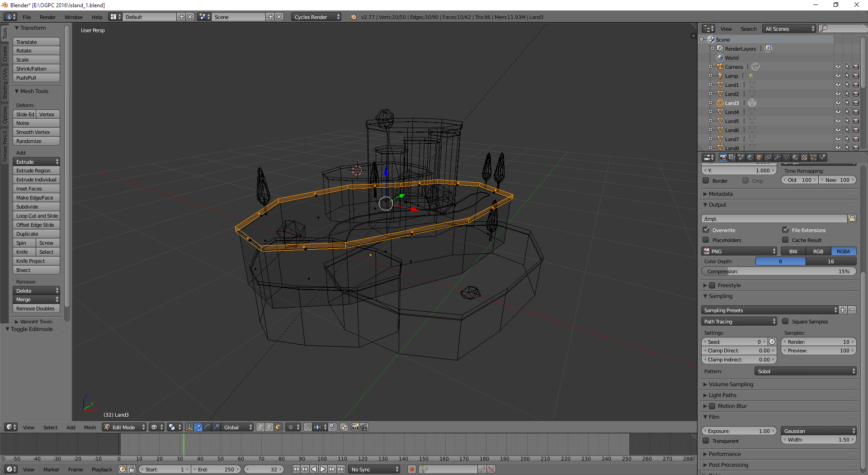Viewport: 868px width, 475px height.
Task: Open the Render menu in the top bar
Action: point(47,17)
